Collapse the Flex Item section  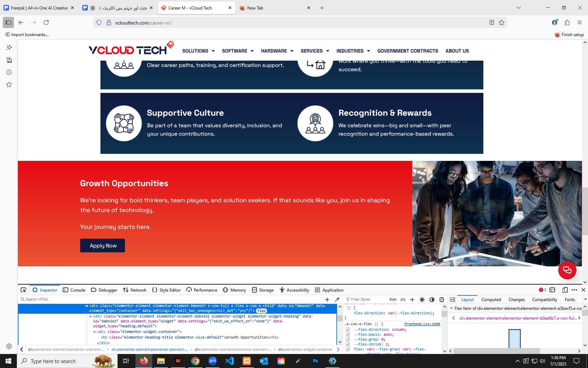451,308
